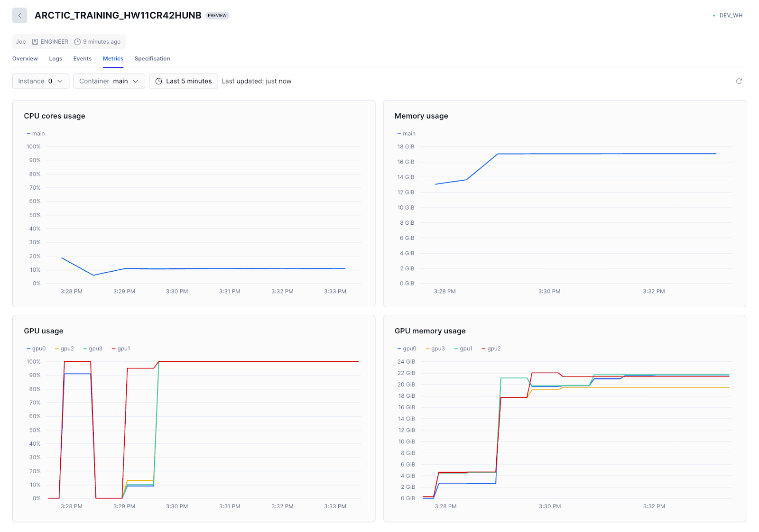Click the PREVIEW badge beside the job name
Viewport: 759px width, 532px height.
point(217,15)
